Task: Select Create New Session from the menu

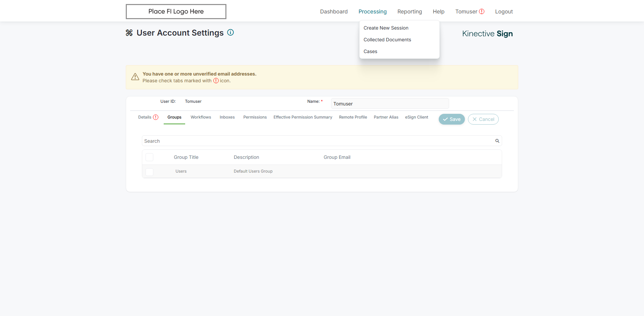Action: (386, 28)
